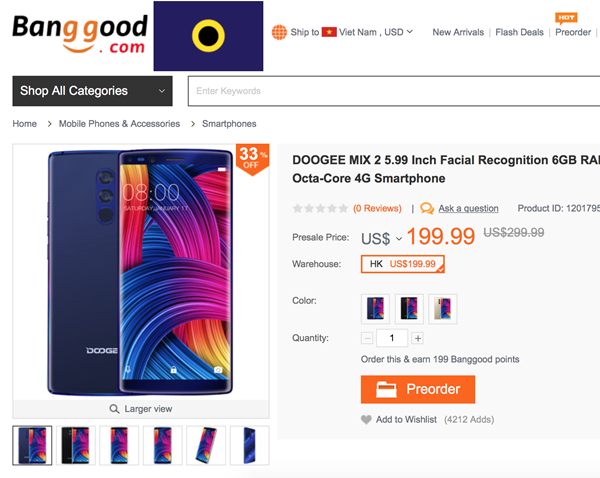Choose the gold phone color swatch
This screenshot has height=478, width=600.
click(443, 309)
